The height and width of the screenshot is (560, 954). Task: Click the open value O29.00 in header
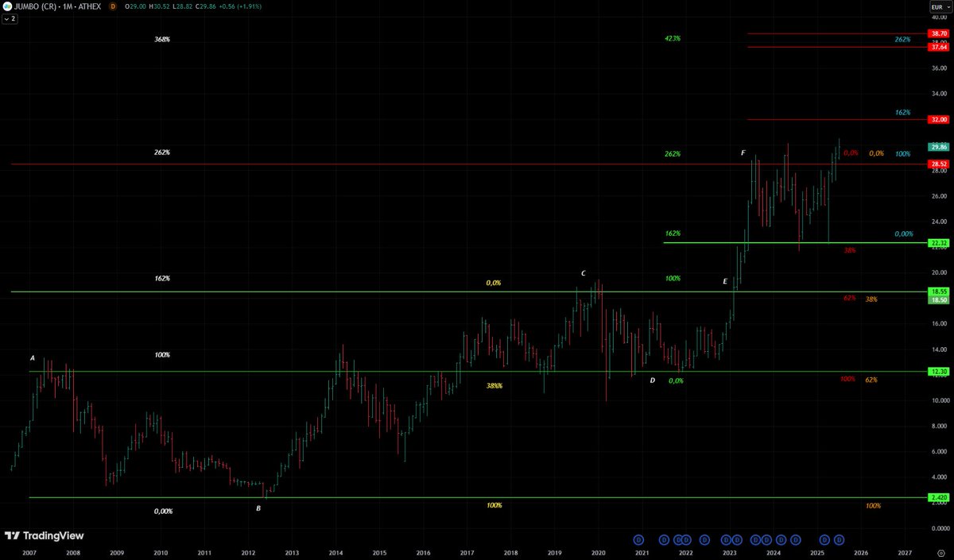coord(135,6)
